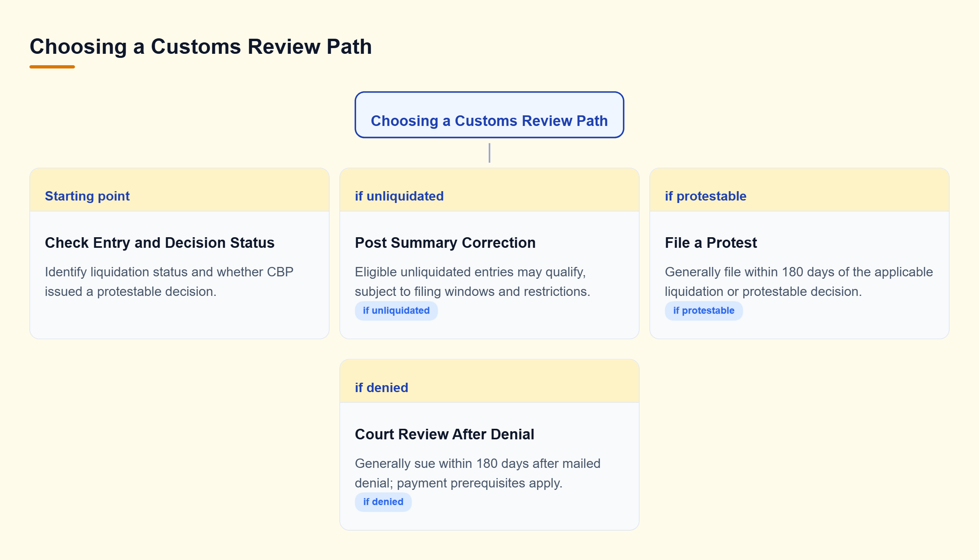979x560 pixels.
Task: Click the if unliquidated pill tag
Action: pos(396,311)
